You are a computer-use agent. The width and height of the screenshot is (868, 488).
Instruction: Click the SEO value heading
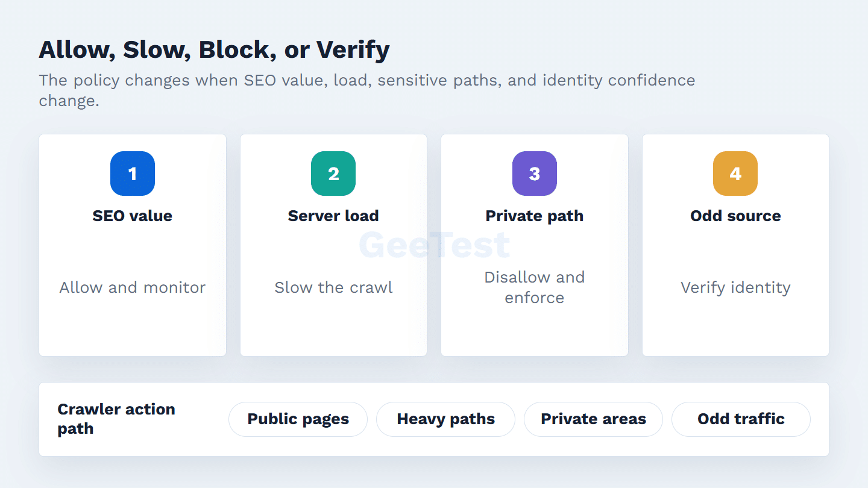[x=133, y=216]
